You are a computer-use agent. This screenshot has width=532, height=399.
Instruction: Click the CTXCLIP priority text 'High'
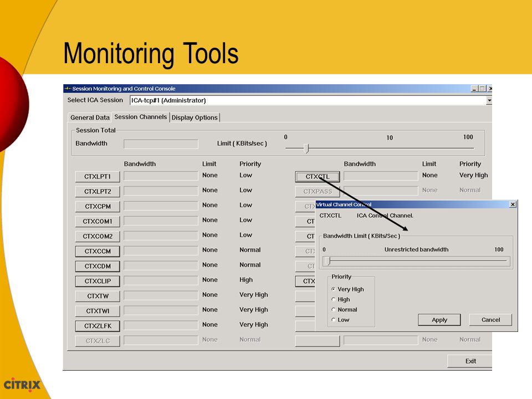[x=246, y=280]
